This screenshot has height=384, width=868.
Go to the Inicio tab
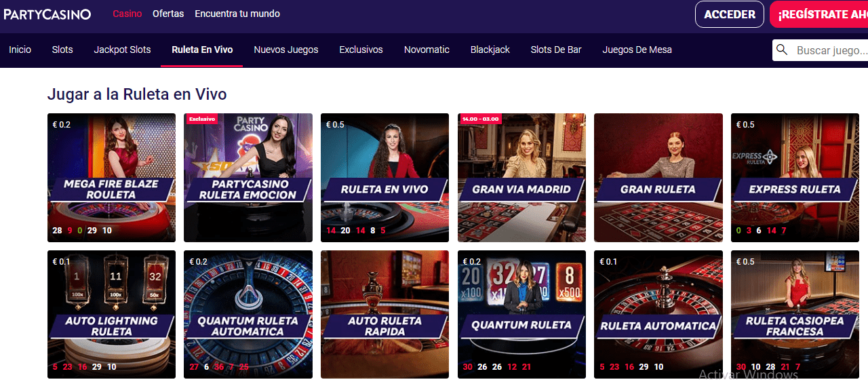click(x=20, y=50)
